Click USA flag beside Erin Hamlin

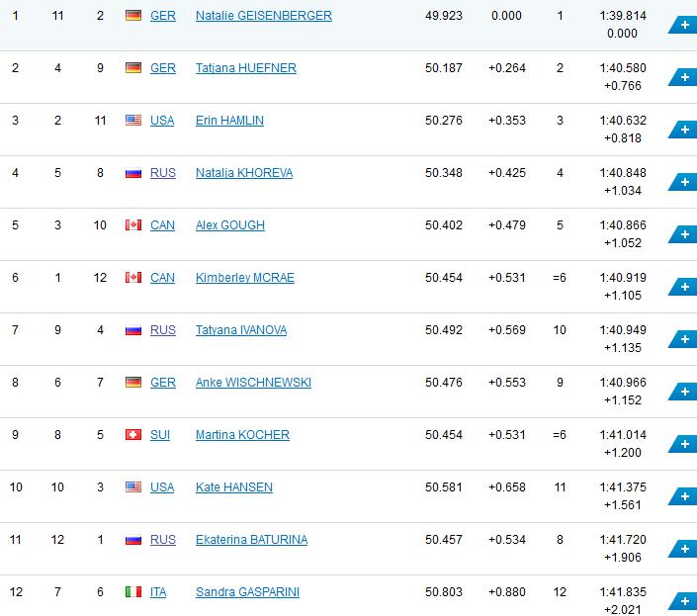pyautogui.click(x=133, y=121)
